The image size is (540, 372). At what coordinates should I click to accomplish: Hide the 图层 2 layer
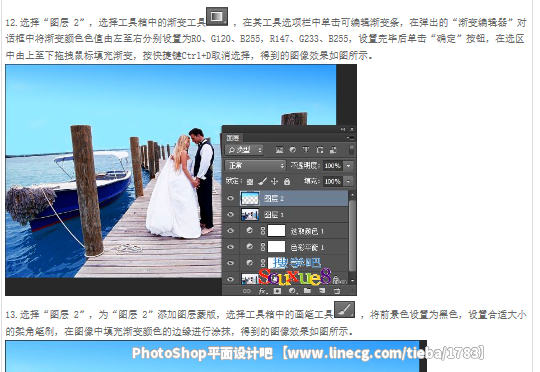point(230,198)
